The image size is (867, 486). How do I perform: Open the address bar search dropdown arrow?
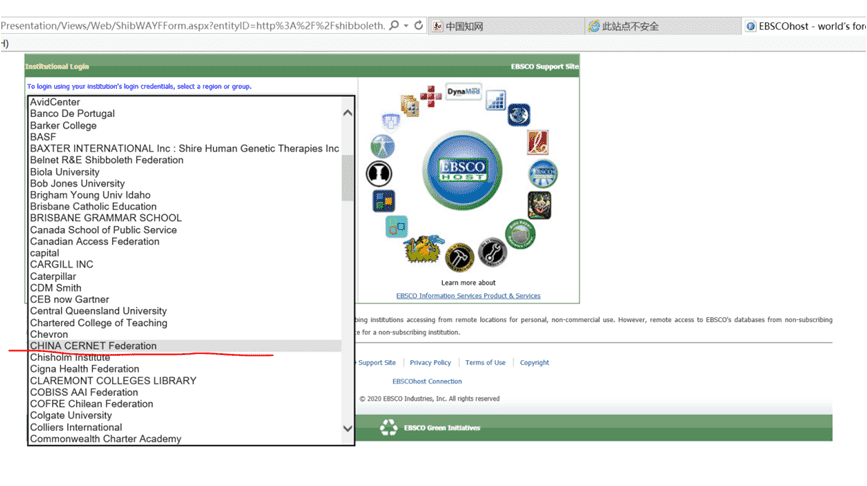(406, 25)
